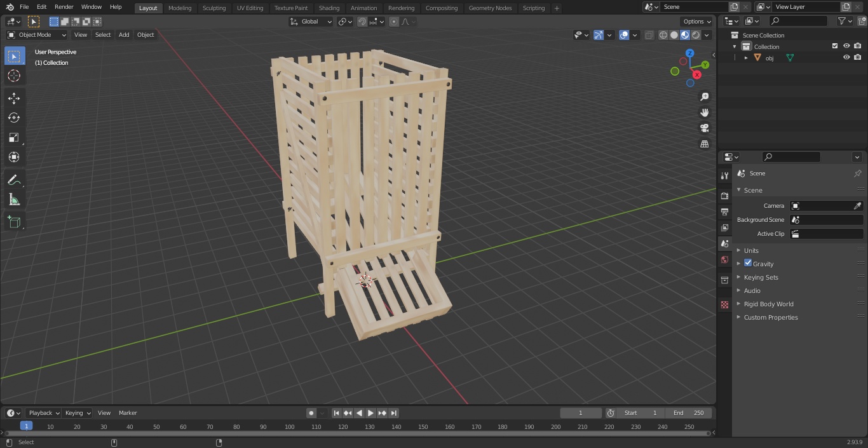Pin the Scene properties panel

tap(857, 173)
